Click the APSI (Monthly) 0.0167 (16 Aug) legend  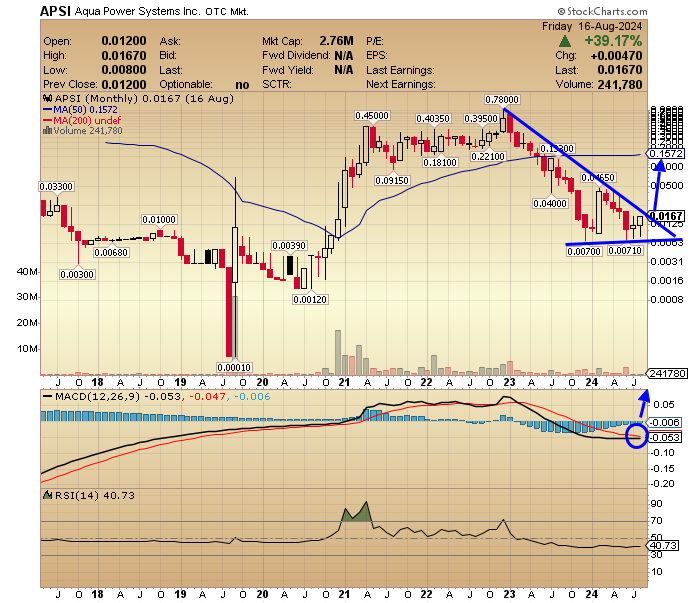pyautogui.click(x=144, y=99)
